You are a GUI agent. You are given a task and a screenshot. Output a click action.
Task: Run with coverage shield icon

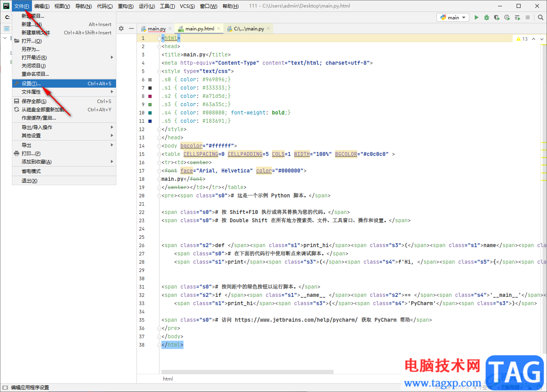point(497,17)
